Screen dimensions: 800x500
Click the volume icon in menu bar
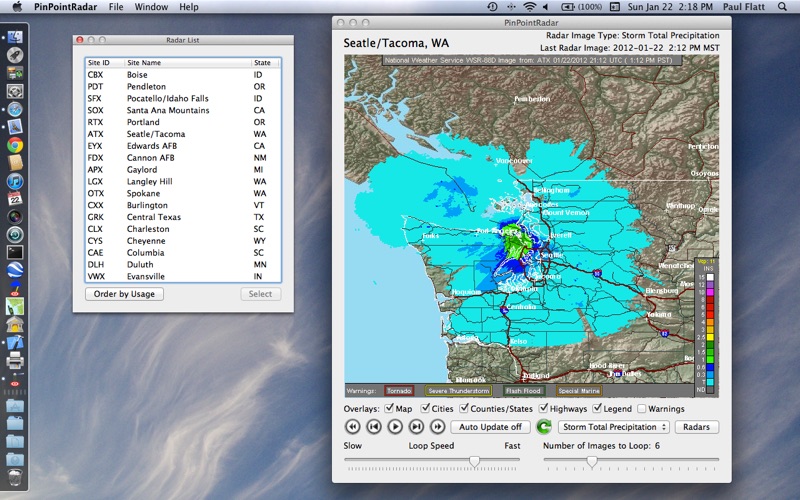pyautogui.click(x=546, y=7)
